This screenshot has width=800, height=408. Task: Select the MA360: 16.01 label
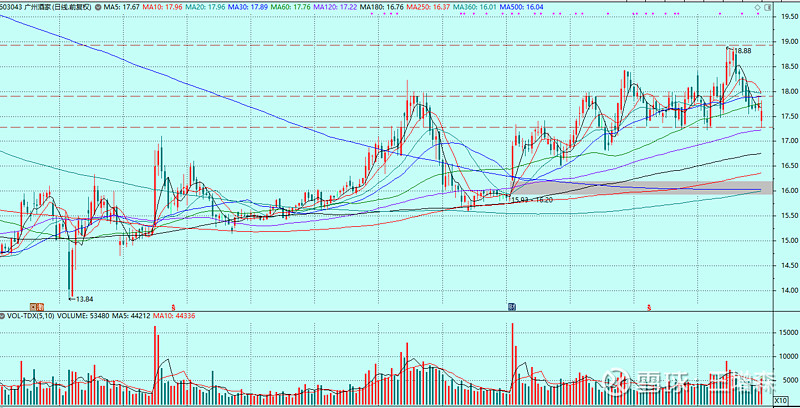pyautogui.click(x=474, y=7)
